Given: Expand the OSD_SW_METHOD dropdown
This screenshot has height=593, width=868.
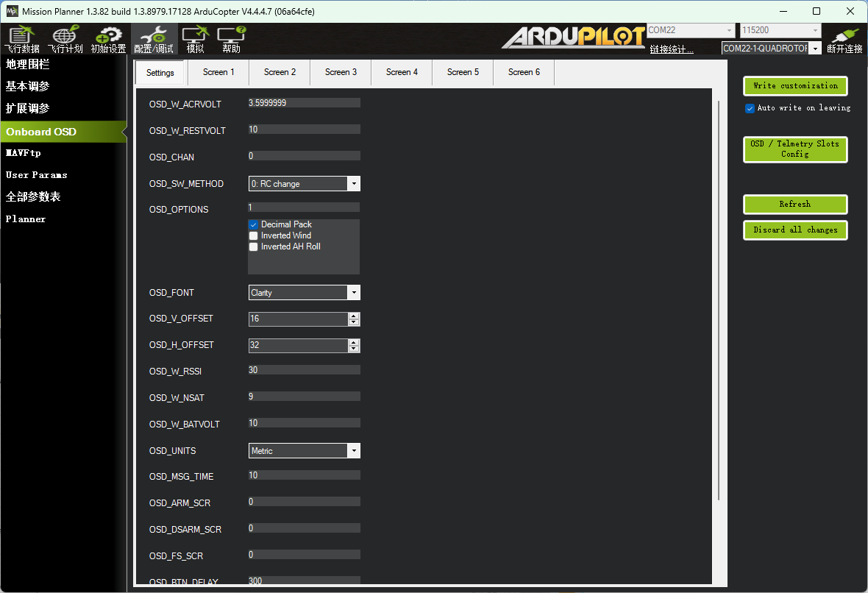Looking at the screenshot, I should [354, 184].
